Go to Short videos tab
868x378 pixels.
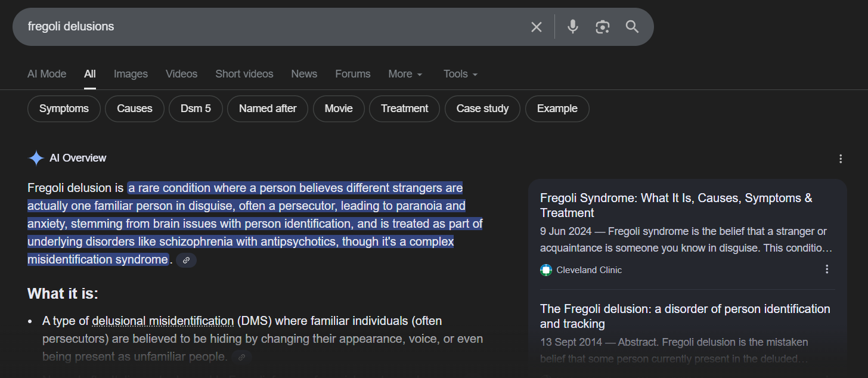tap(244, 74)
